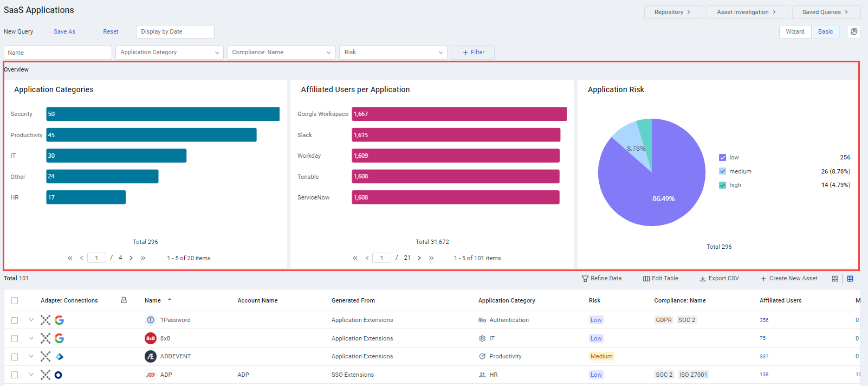The height and width of the screenshot is (386, 868).
Task: Open the Risk filter dropdown
Action: point(393,53)
